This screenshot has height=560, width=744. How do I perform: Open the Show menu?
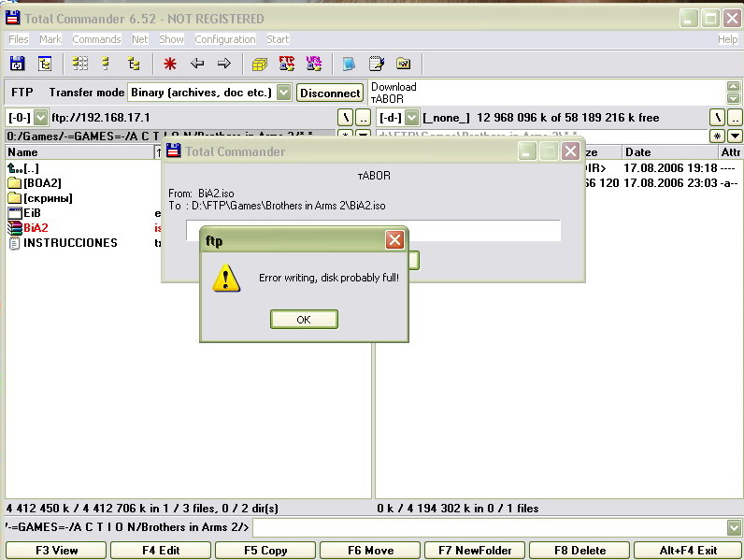pyautogui.click(x=171, y=39)
